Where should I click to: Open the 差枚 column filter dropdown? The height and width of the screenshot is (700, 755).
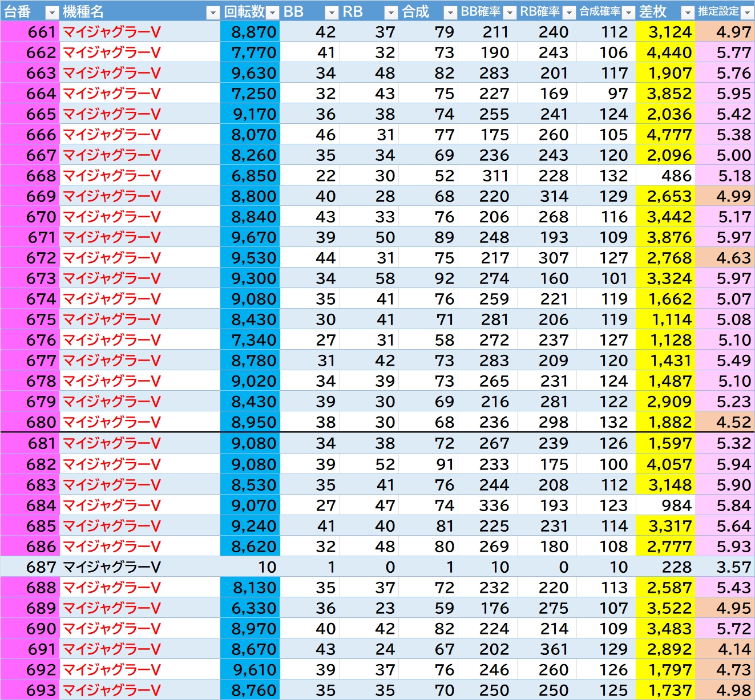[688, 13]
